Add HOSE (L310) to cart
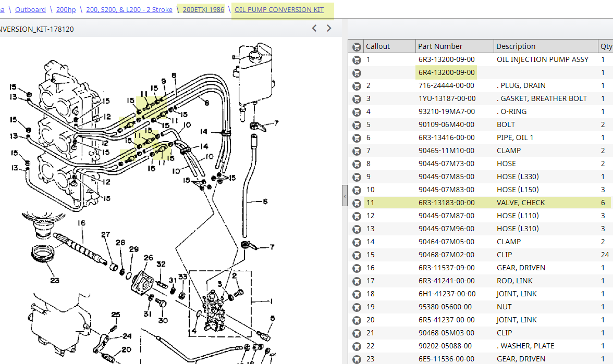 [x=356, y=229]
